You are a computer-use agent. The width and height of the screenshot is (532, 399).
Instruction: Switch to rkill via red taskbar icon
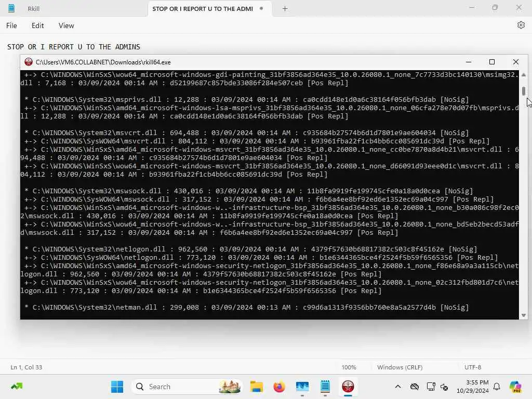(x=348, y=387)
